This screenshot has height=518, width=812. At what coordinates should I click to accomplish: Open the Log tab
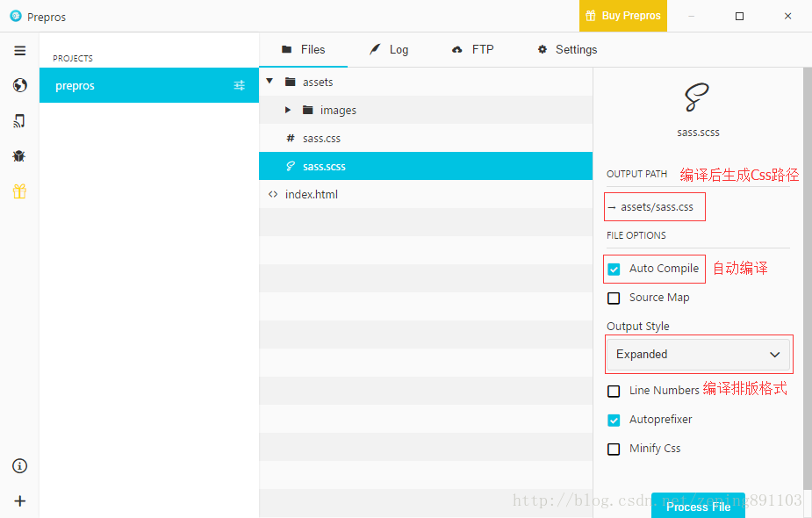click(x=389, y=50)
